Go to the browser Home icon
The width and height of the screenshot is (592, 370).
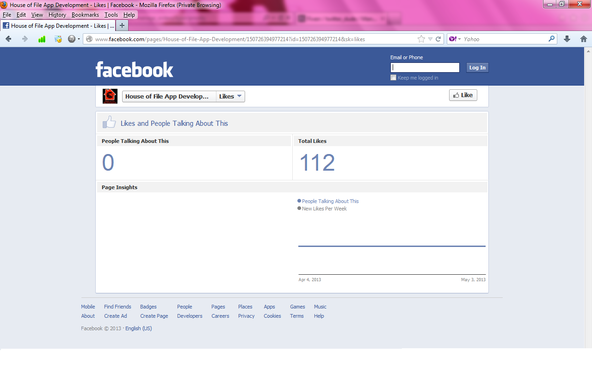pos(583,39)
